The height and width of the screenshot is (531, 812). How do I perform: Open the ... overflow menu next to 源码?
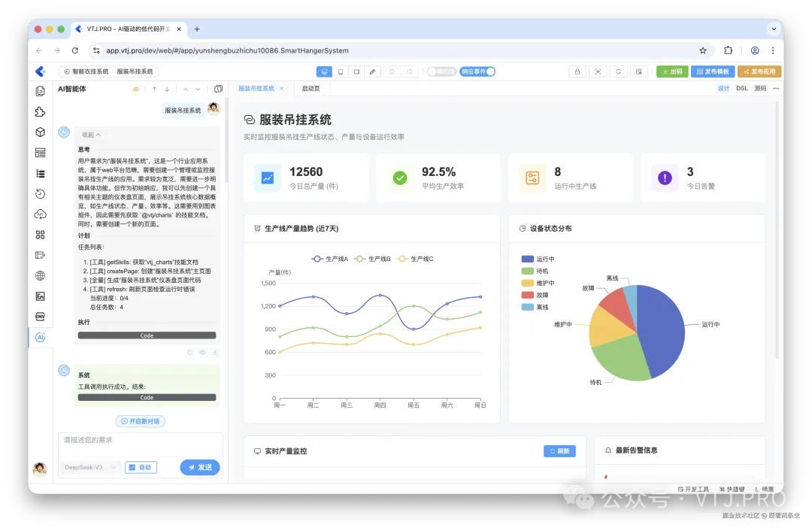point(776,88)
